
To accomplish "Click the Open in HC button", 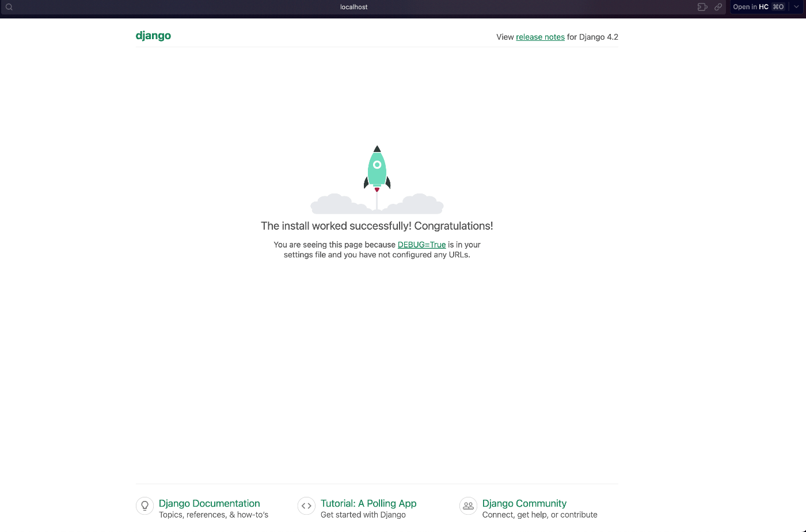I will point(759,7).
